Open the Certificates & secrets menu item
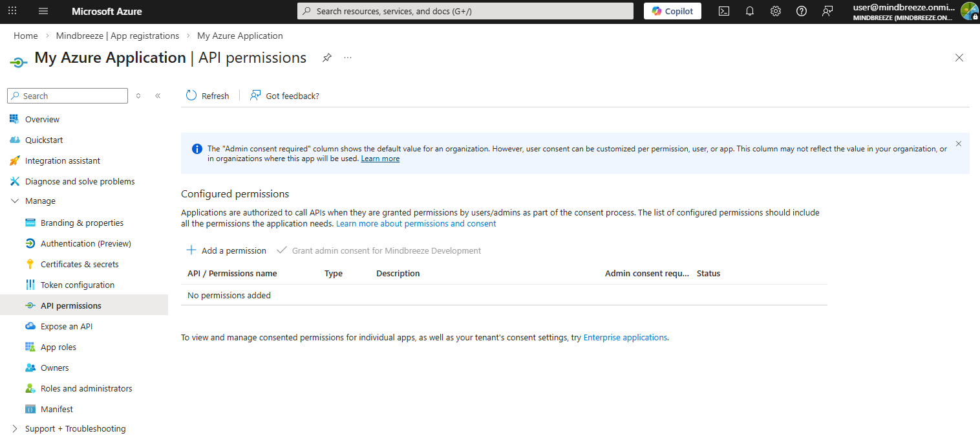 pos(80,264)
